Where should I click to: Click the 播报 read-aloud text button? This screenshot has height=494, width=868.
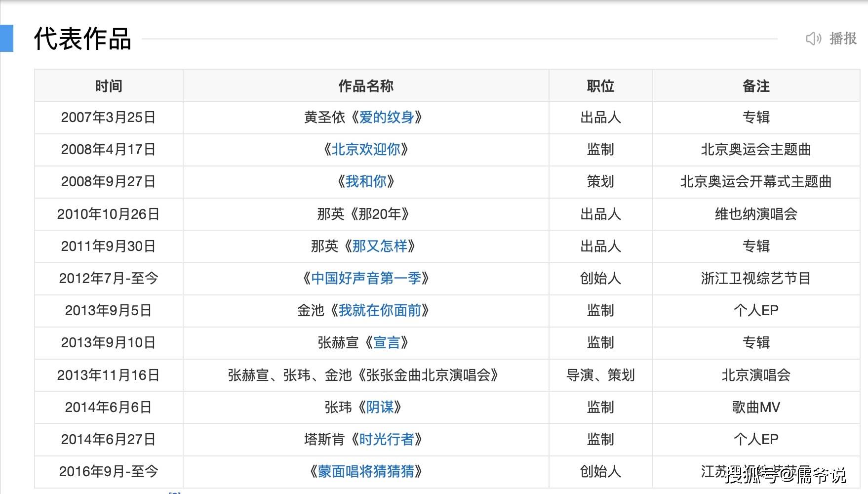[x=843, y=39]
